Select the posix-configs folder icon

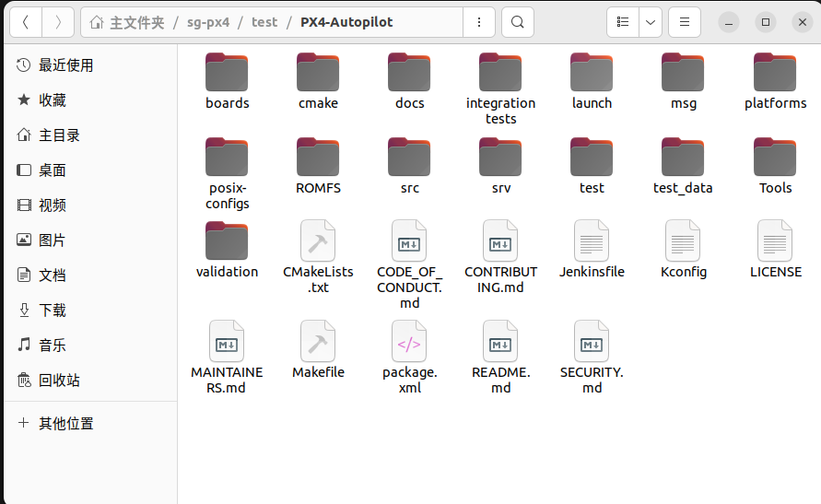227,157
